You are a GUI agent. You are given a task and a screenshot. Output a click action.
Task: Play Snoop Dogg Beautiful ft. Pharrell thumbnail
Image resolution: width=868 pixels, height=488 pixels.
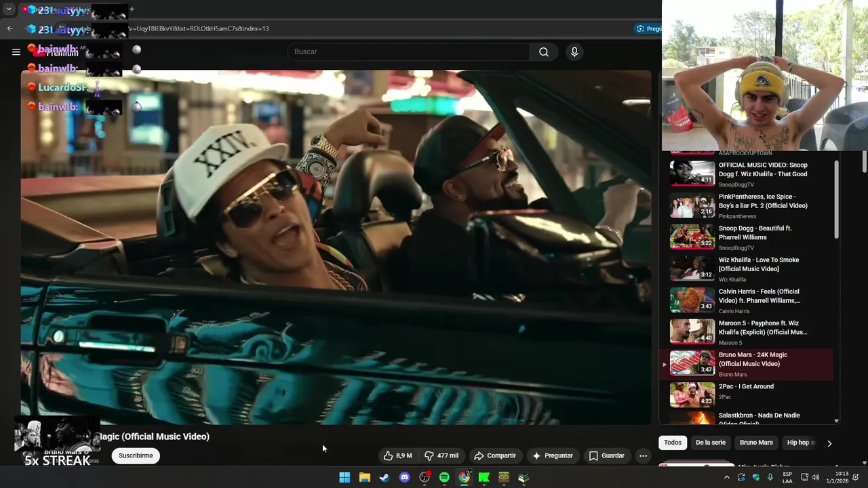pyautogui.click(x=692, y=236)
